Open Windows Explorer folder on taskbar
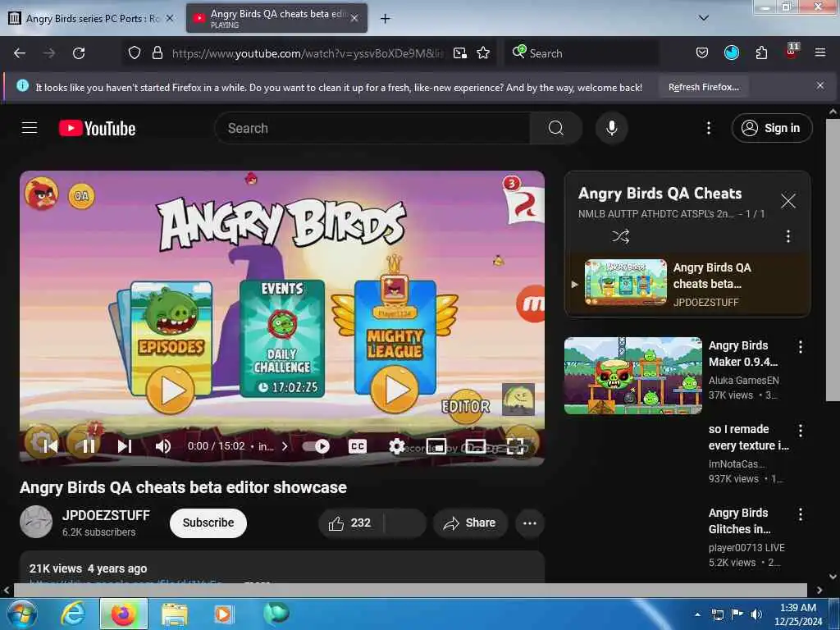Image resolution: width=840 pixels, height=630 pixels. [174, 614]
